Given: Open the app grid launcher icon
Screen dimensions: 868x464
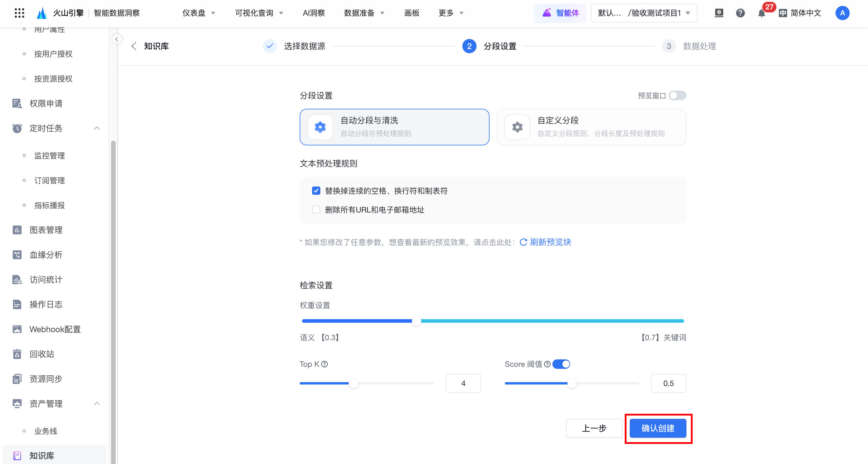Looking at the screenshot, I should (19, 13).
